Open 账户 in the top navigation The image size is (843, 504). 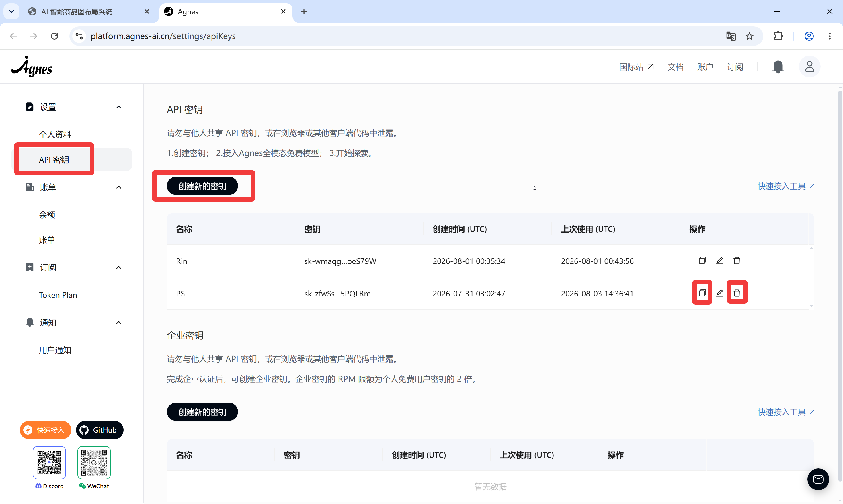[x=705, y=67]
